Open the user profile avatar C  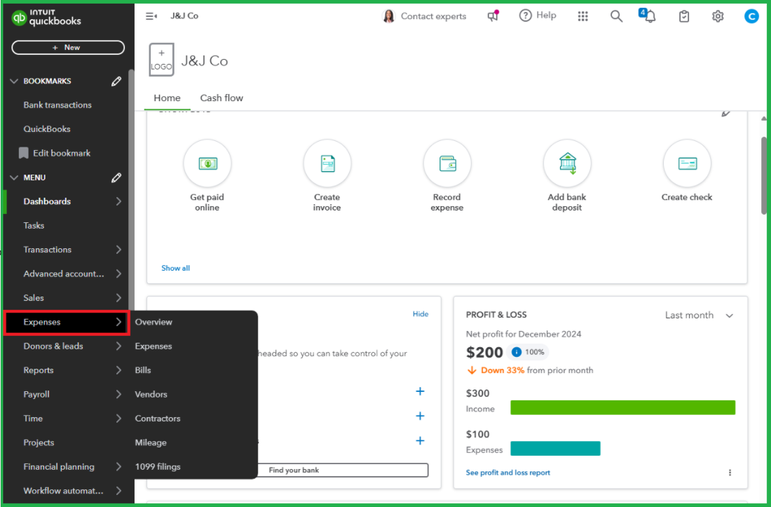pos(751,16)
